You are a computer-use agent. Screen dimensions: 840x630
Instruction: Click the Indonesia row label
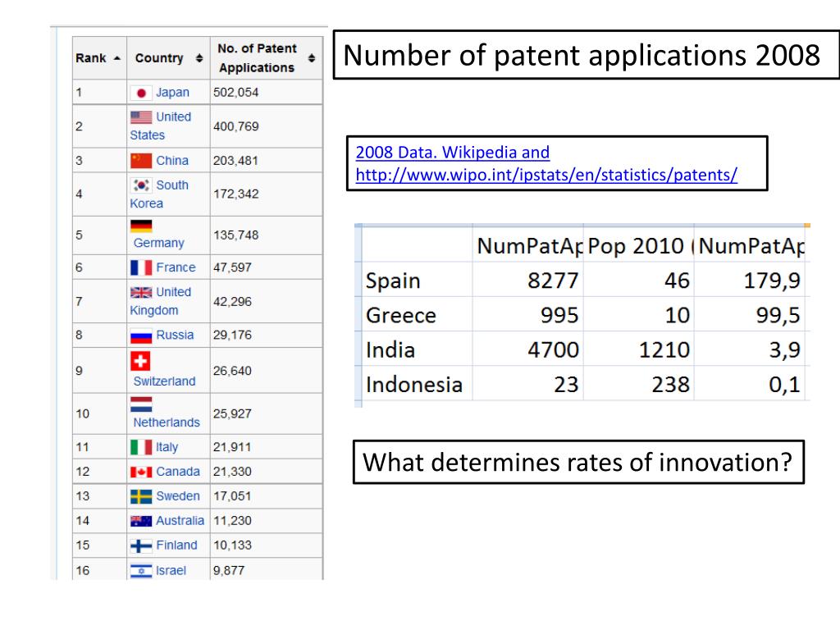click(x=414, y=386)
